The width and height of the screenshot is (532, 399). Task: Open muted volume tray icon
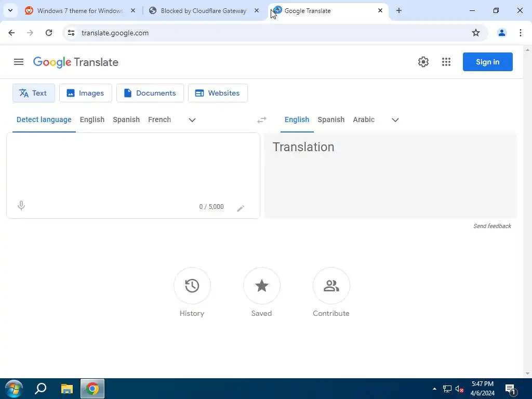click(459, 389)
